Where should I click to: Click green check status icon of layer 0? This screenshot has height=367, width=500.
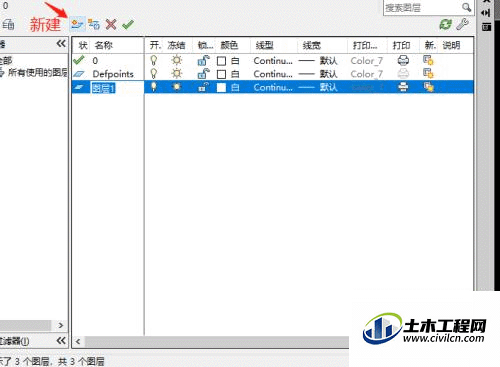coord(79,60)
